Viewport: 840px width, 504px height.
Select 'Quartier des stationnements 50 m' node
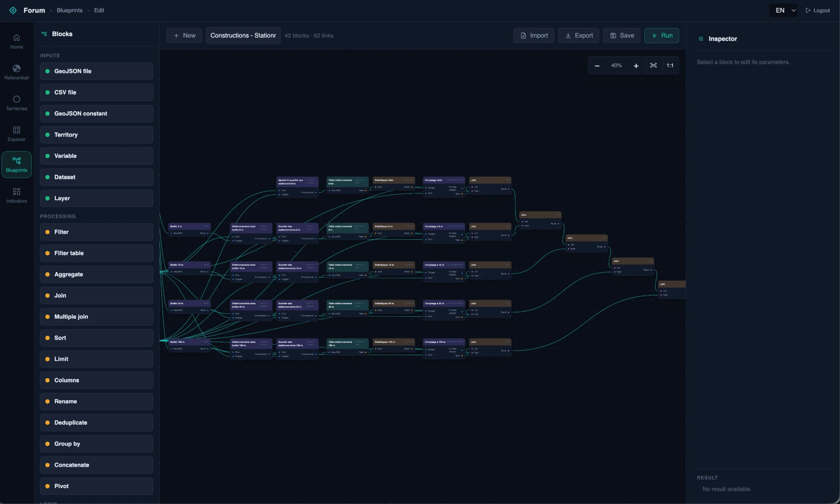297,310
